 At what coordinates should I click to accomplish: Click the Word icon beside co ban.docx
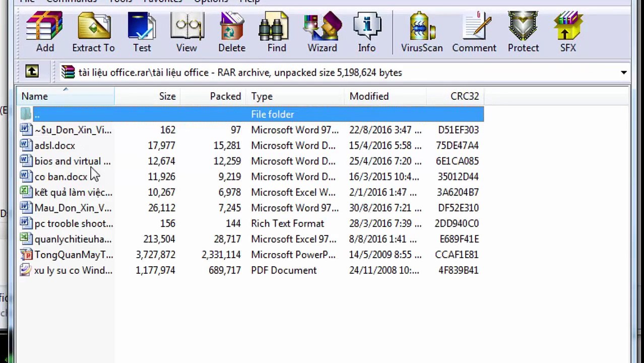click(26, 176)
